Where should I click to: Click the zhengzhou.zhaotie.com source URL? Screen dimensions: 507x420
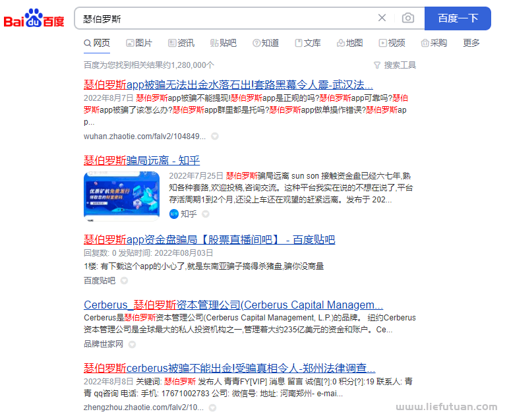point(144,407)
